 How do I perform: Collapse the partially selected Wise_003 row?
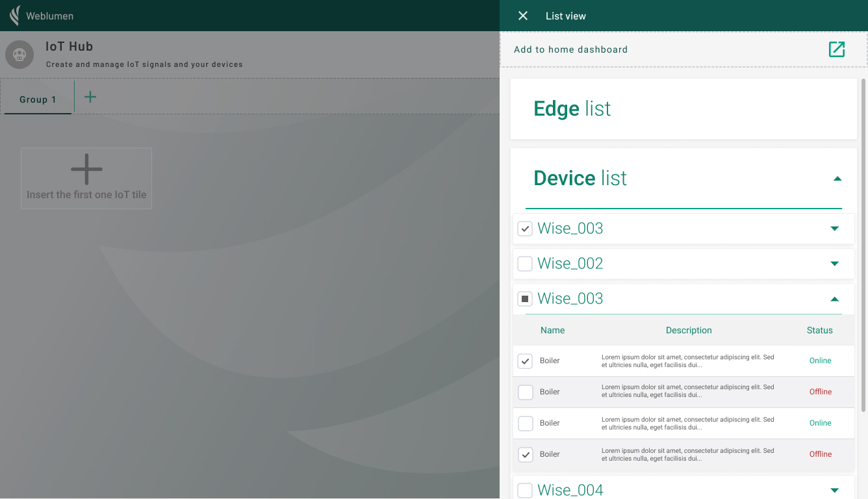[x=835, y=299]
